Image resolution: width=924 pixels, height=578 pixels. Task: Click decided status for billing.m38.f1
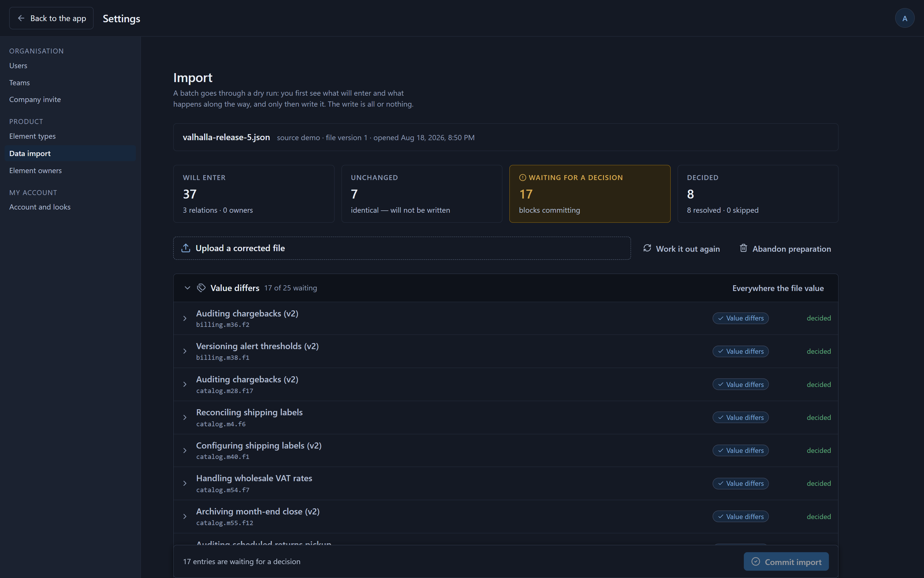pyautogui.click(x=819, y=351)
